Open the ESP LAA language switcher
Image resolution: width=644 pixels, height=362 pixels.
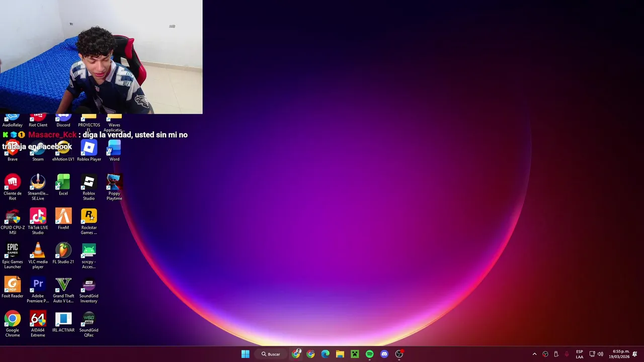(580, 354)
